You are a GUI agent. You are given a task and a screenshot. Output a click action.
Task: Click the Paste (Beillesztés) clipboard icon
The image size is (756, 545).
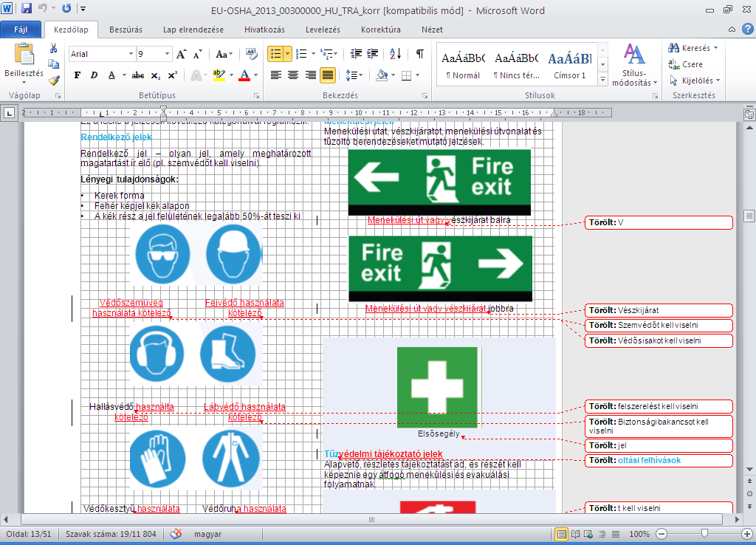(24, 54)
